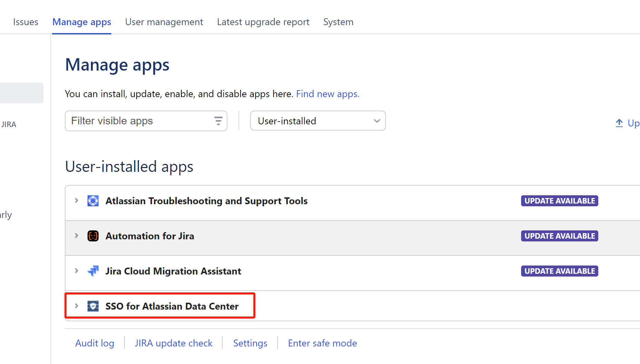The height and width of the screenshot is (364, 640).
Task: Switch to the Issues tab
Action: pyautogui.click(x=26, y=22)
